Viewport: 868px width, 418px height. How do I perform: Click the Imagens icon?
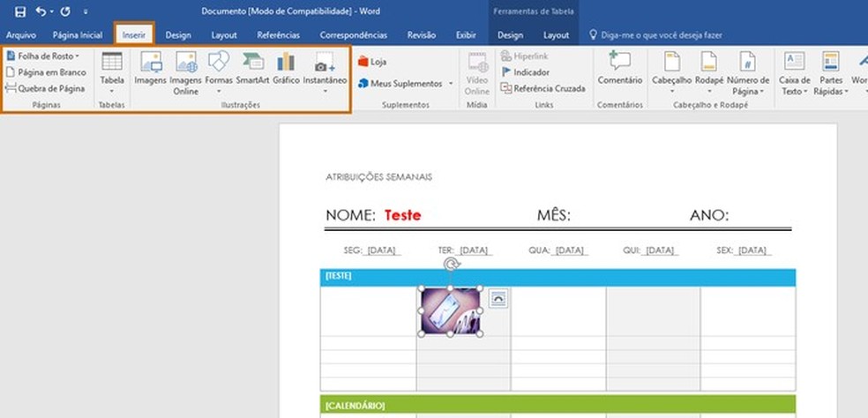(151, 69)
